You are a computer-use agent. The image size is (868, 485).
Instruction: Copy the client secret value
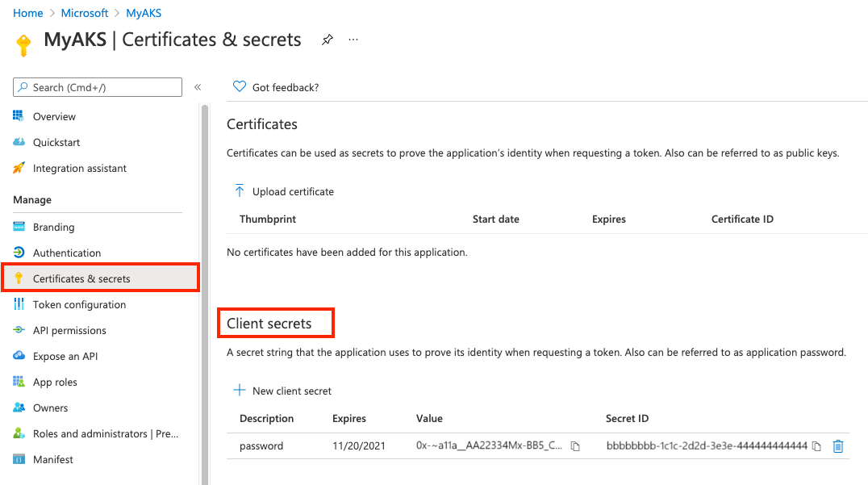pyautogui.click(x=575, y=446)
